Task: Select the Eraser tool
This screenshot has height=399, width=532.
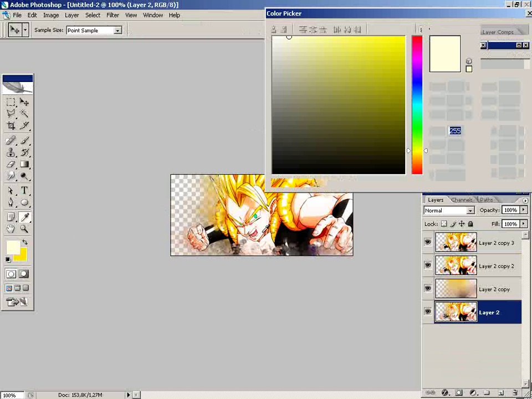Action: 11,164
